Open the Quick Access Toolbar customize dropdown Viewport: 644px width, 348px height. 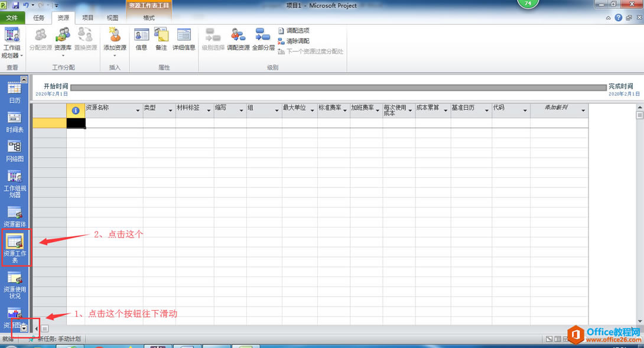pyautogui.click(x=56, y=5)
